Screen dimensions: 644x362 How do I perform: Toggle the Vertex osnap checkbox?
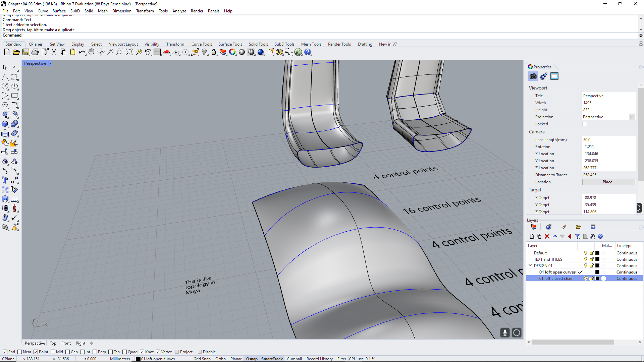pos(158,352)
